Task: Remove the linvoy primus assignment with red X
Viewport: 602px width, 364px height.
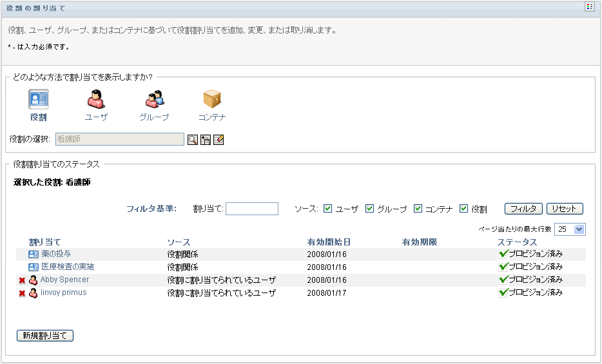Action: click(23, 293)
